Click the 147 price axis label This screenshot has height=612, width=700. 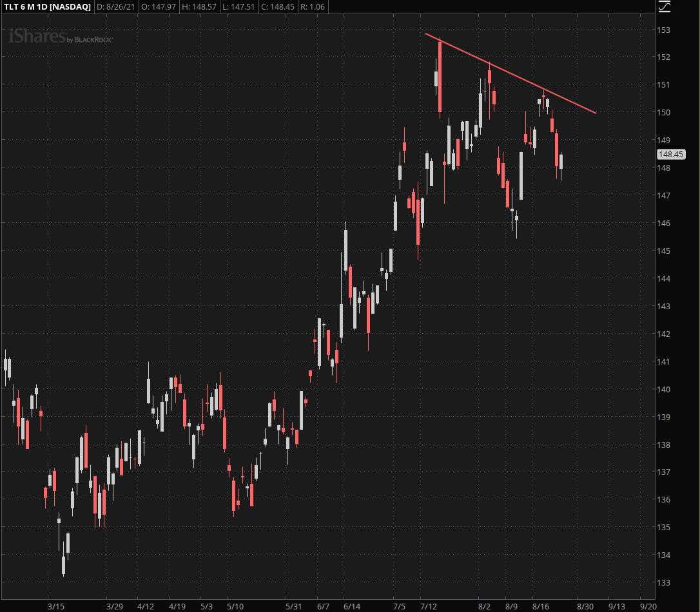pyautogui.click(x=664, y=195)
